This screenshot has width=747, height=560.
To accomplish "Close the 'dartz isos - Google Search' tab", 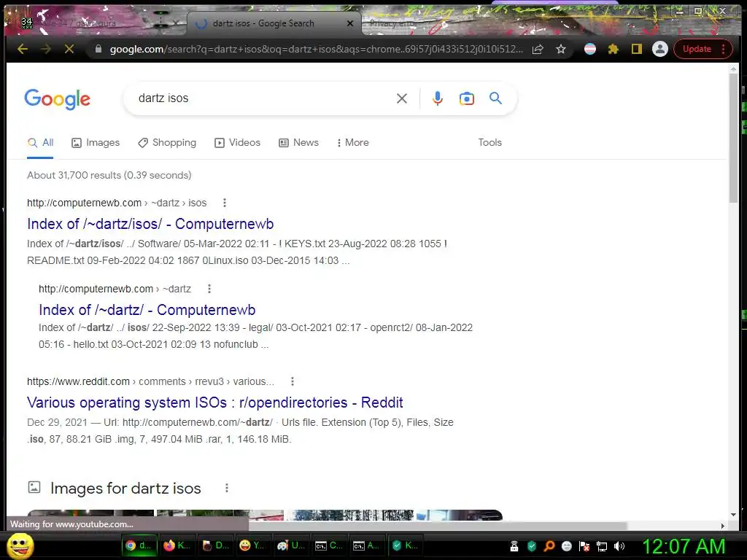I will click(x=350, y=23).
